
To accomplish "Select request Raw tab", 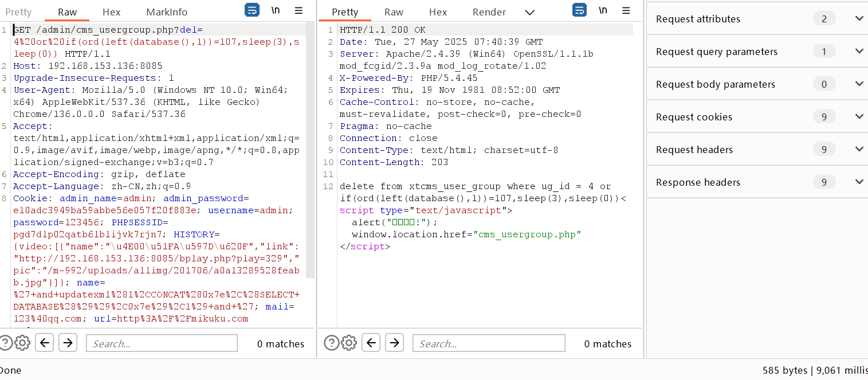I will tap(68, 12).
